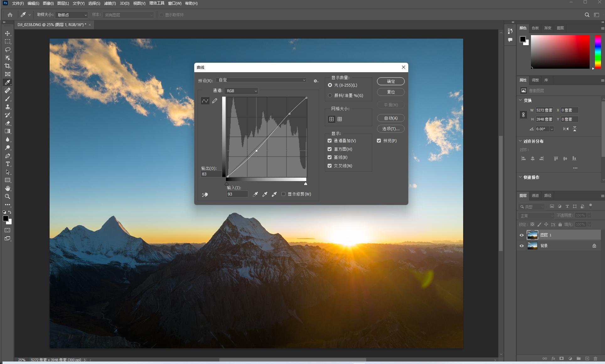This screenshot has width=605, height=364.
Task: Select the 颜料/油墨 % radio option
Action: click(x=330, y=95)
